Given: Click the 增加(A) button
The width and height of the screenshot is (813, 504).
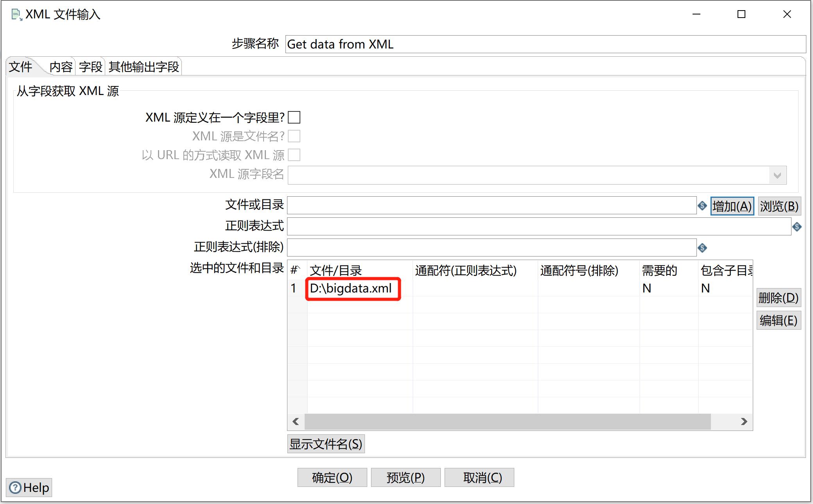Looking at the screenshot, I should (732, 206).
